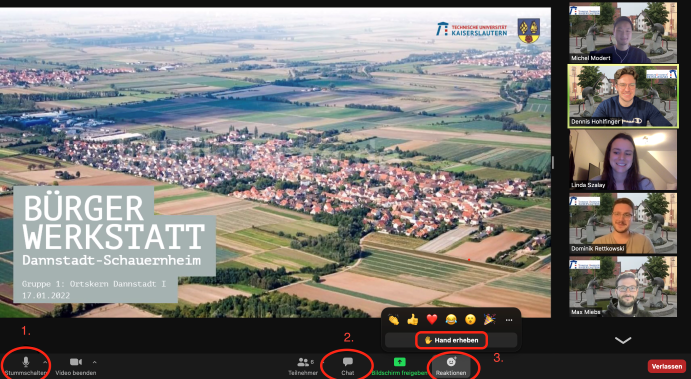The width and height of the screenshot is (691, 379).
Task: Send the clapping hands reaction
Action: 394,320
